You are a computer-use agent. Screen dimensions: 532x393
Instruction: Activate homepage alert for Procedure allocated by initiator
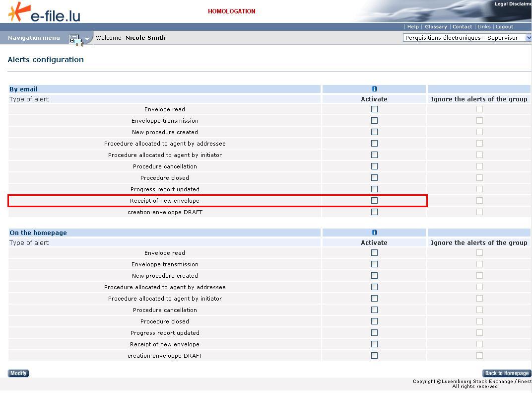[x=374, y=298]
